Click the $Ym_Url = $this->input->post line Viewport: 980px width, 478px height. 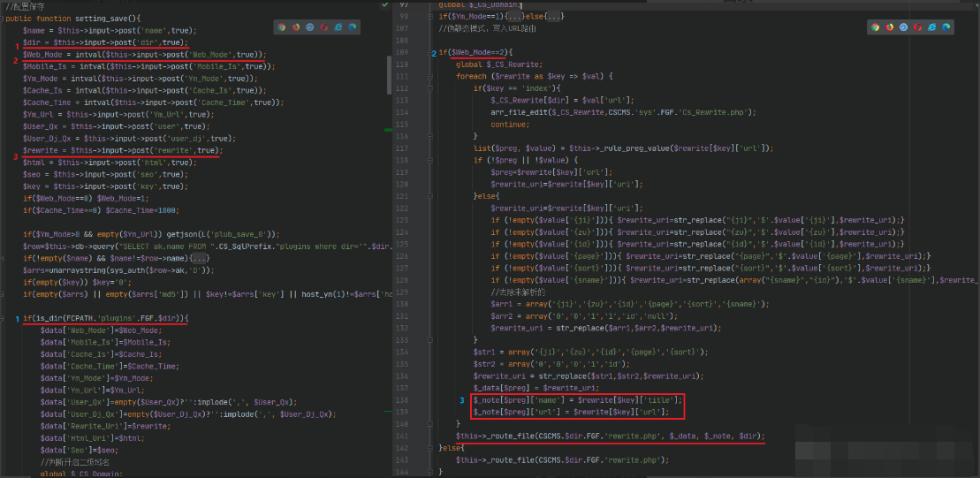tap(118, 114)
